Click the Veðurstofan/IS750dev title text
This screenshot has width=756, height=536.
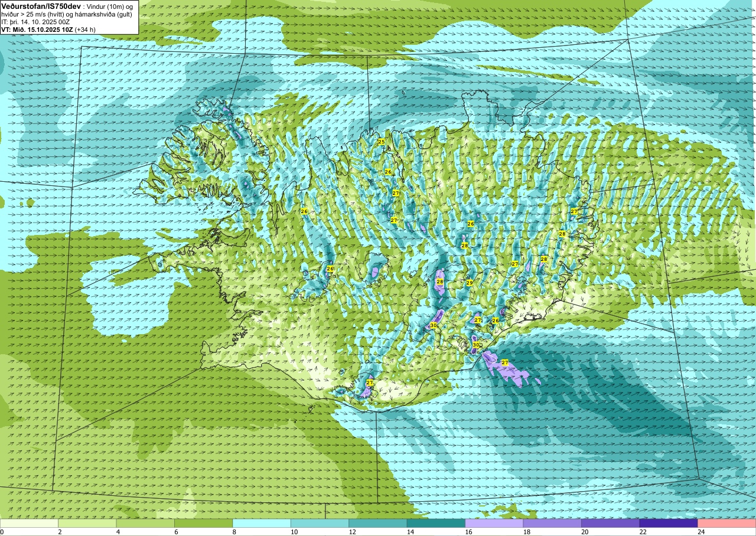41,5
